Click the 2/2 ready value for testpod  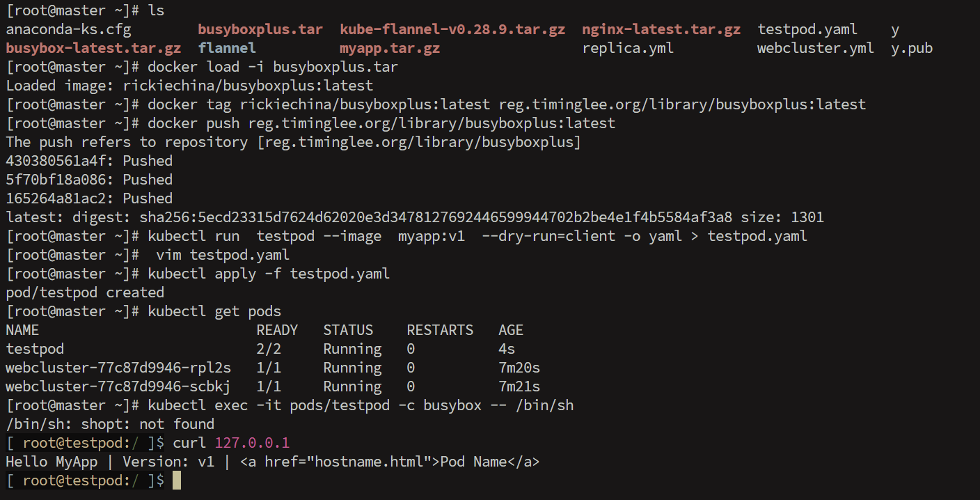pos(269,349)
